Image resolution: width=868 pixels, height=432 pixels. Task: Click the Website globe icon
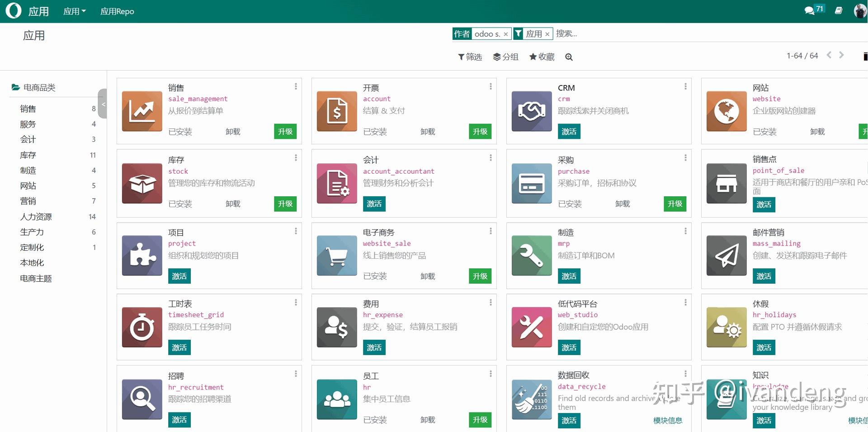click(726, 111)
